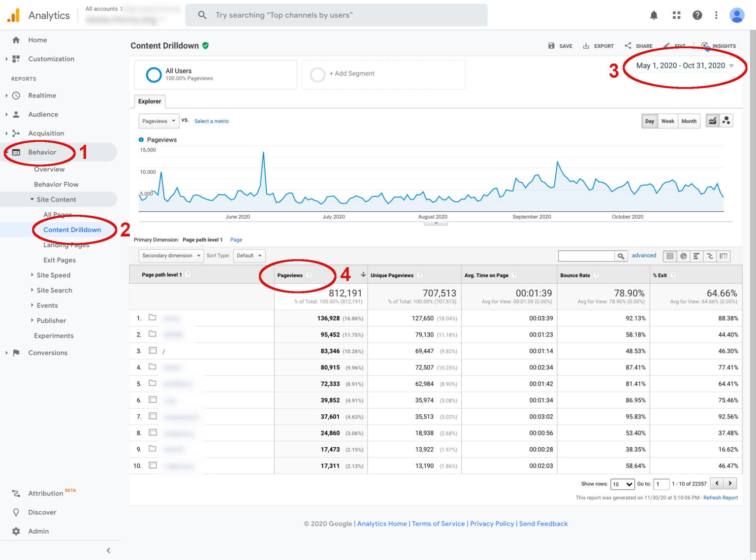Select the comparison view icon
The height and width of the screenshot is (560, 756).
tap(710, 256)
